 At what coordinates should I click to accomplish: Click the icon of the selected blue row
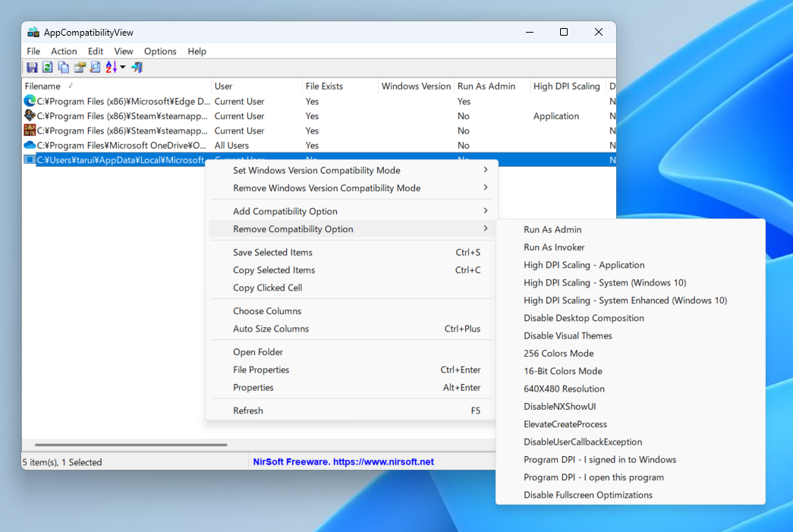tap(30, 160)
